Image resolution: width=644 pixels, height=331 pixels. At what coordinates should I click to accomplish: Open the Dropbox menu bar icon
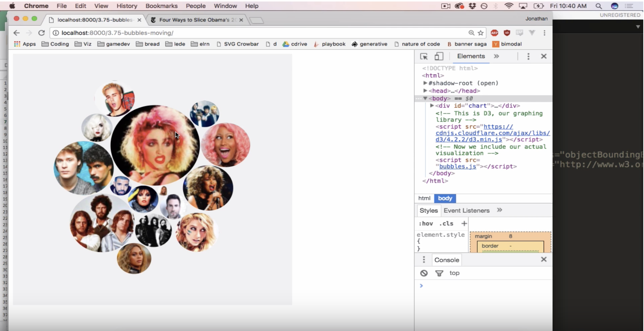[x=472, y=6]
